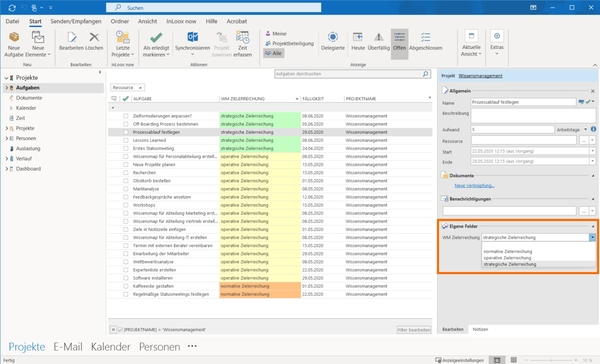The height and width of the screenshot is (364, 600).
Task: Check the box for Kaffeeecke gestalten
Action: click(126, 286)
